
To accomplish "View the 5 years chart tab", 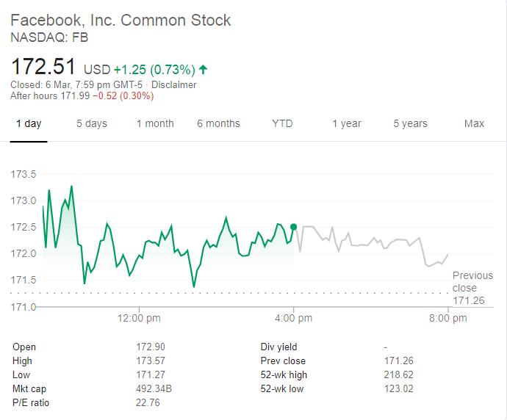I will tap(410, 123).
